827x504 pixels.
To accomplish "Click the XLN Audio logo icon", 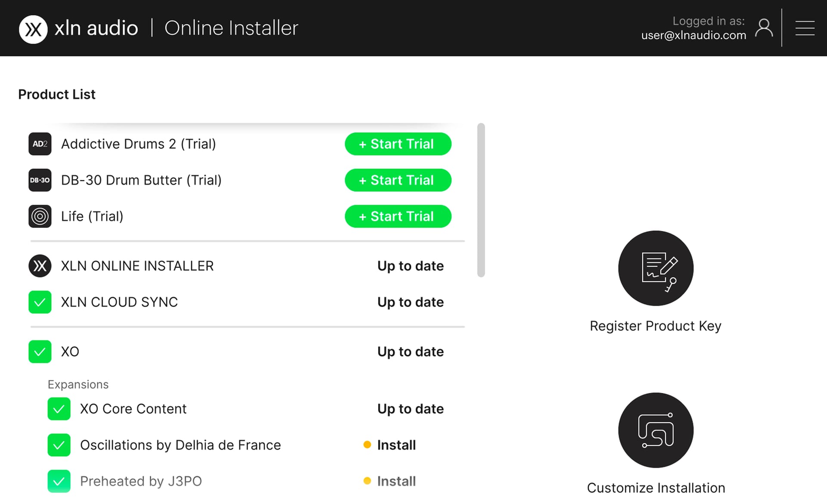I will coord(33,29).
